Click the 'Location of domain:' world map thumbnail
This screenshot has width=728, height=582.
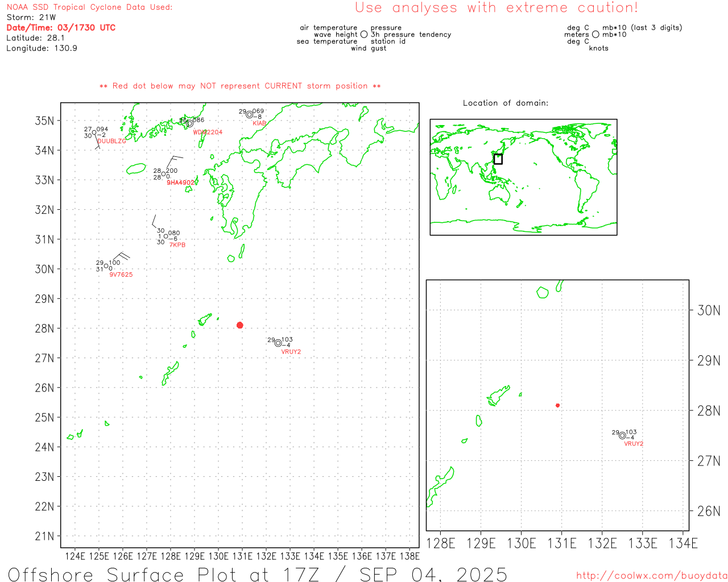[523, 177]
